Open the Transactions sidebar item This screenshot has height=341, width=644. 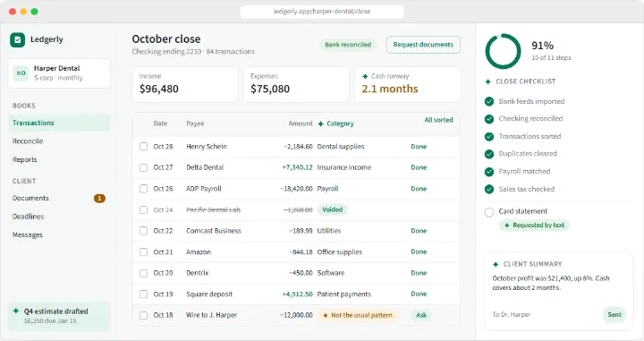click(59, 123)
